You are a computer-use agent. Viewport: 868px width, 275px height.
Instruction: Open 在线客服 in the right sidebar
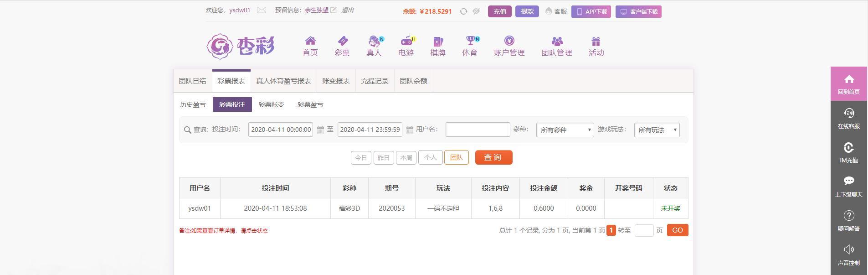coord(849,118)
